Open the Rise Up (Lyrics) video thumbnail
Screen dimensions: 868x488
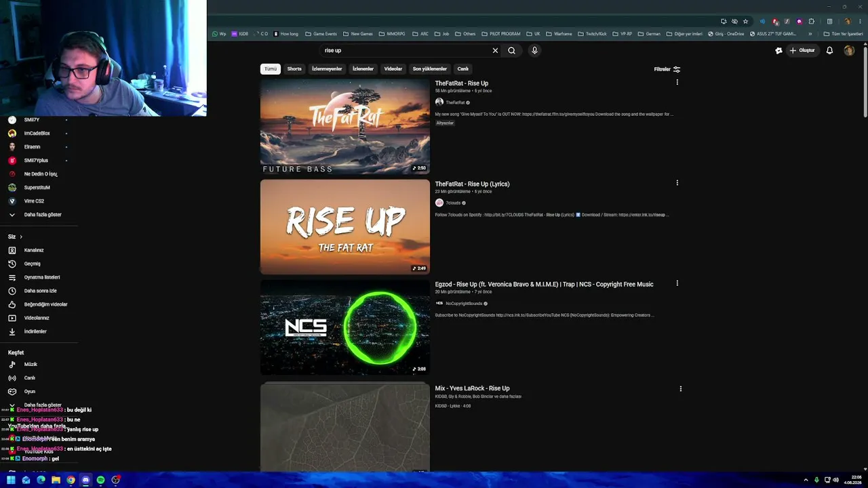click(345, 226)
